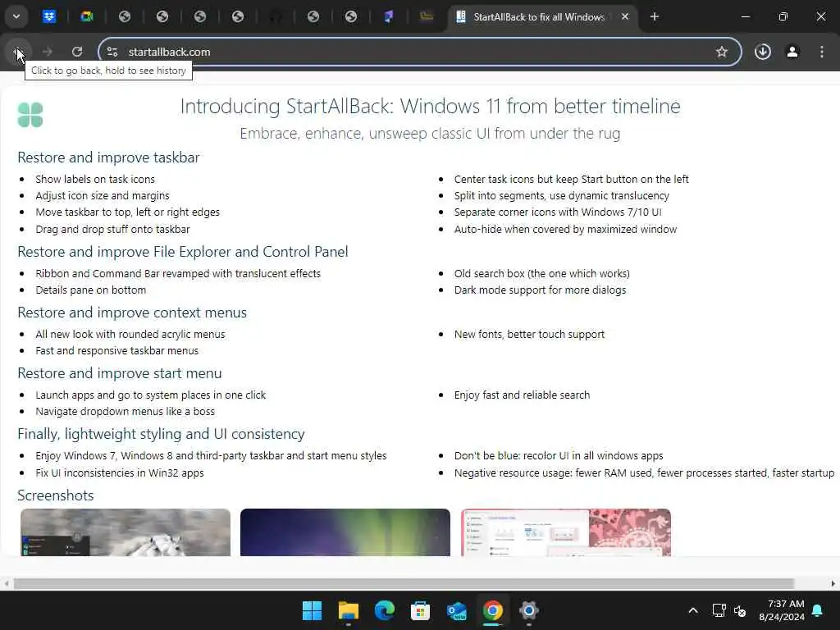Click 'Ribbon and Command Bar revamped' bullet

point(178,273)
